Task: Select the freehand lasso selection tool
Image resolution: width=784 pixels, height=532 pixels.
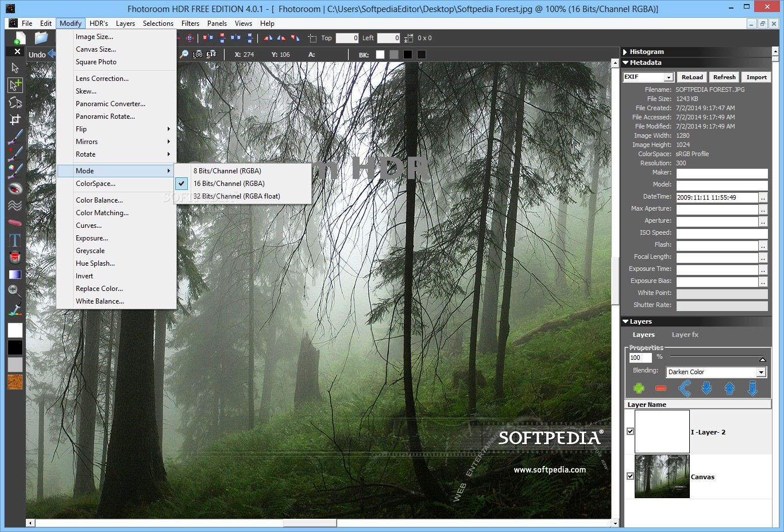Action: click(x=16, y=103)
